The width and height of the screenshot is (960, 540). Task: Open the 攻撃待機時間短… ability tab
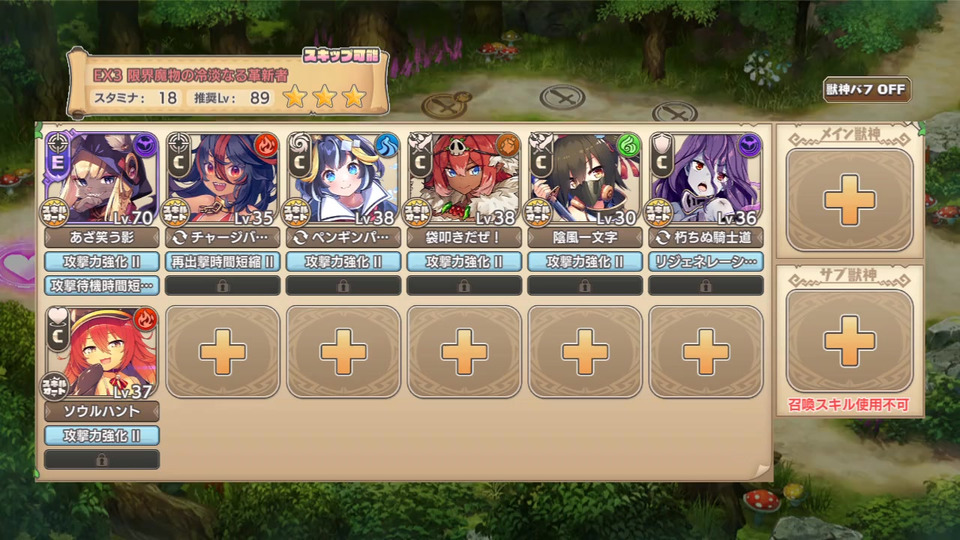[102, 285]
